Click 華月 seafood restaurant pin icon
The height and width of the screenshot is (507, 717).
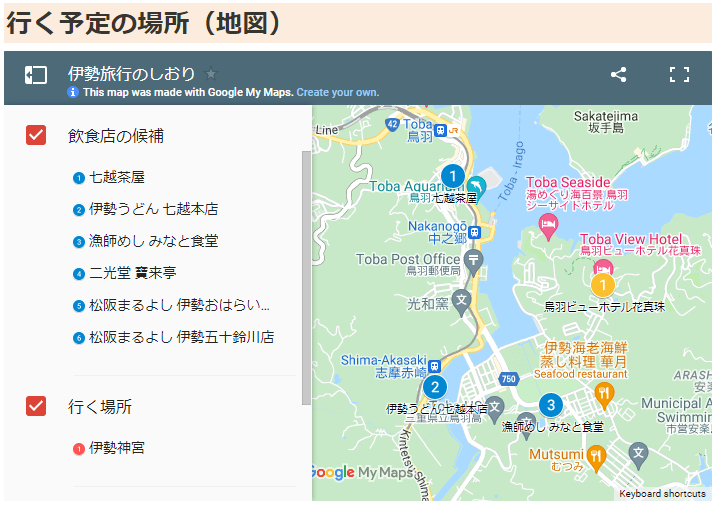pos(604,395)
